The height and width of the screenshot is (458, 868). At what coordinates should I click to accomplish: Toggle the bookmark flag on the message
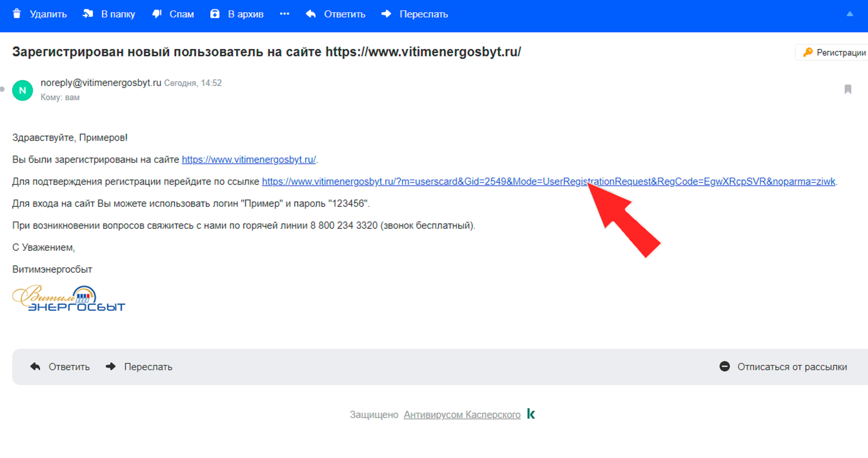[848, 89]
